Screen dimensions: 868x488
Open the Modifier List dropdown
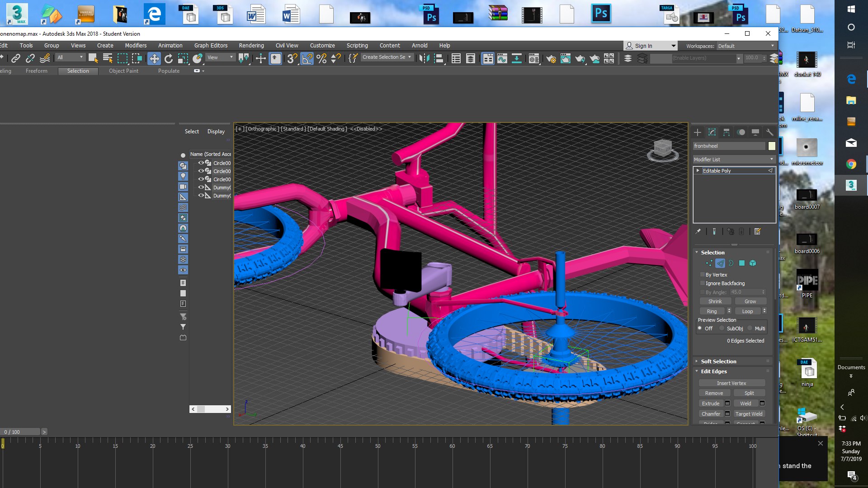click(x=734, y=160)
